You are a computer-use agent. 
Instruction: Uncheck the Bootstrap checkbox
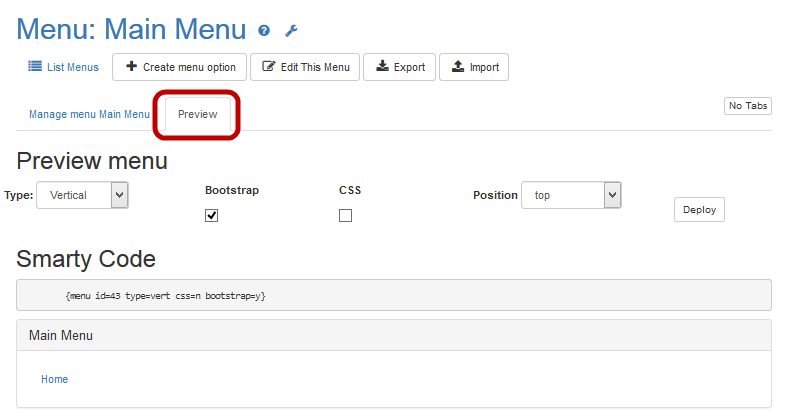click(211, 215)
